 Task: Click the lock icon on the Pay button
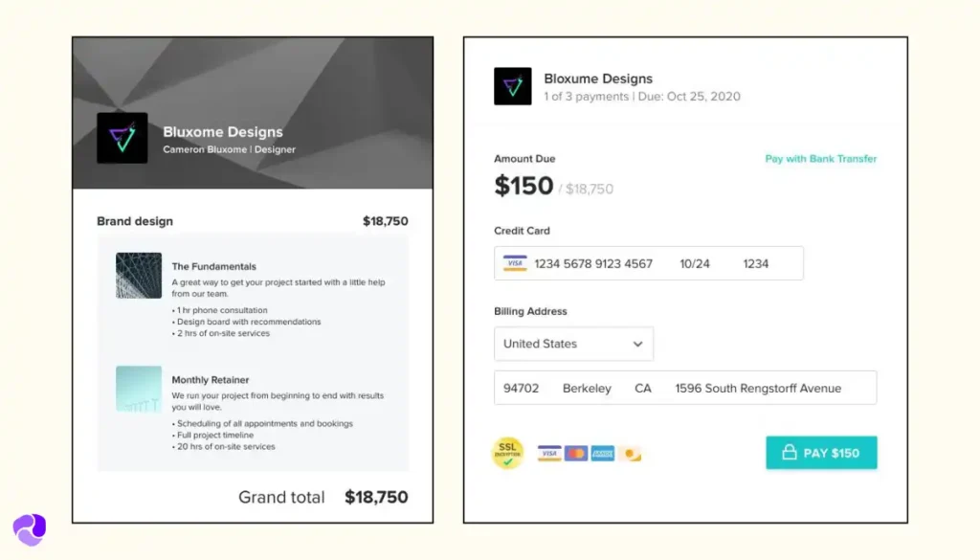[791, 453]
